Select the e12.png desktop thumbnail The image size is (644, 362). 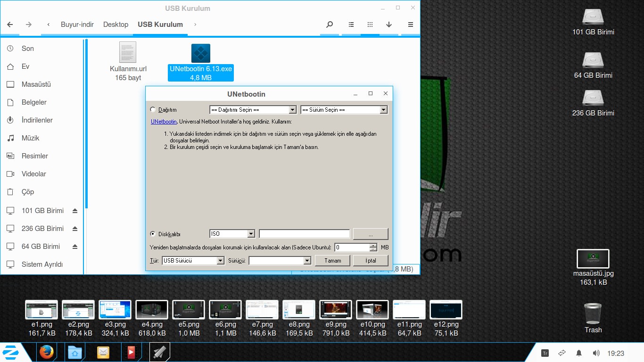446,318
